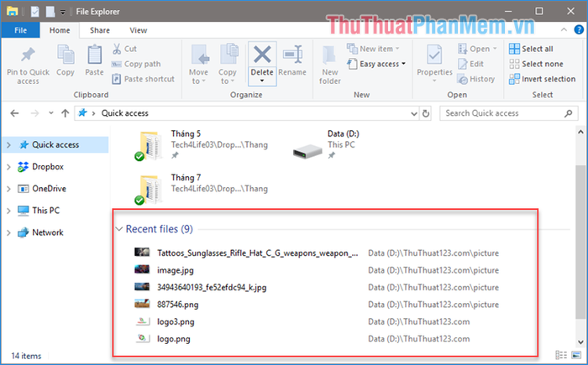588x365 pixels.
Task: Select OneDrive in navigation pane
Action: pos(49,189)
